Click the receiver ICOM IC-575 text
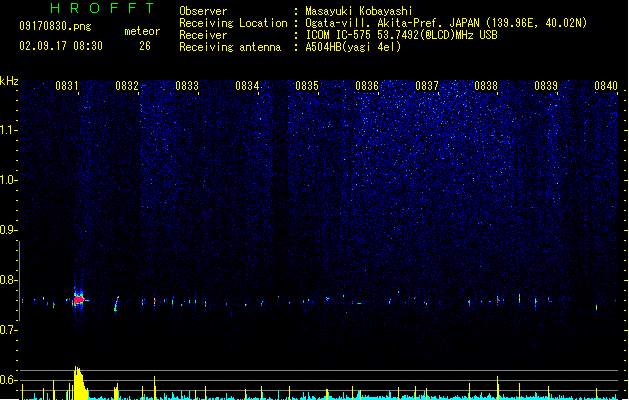This screenshot has width=629, height=400. (402, 35)
